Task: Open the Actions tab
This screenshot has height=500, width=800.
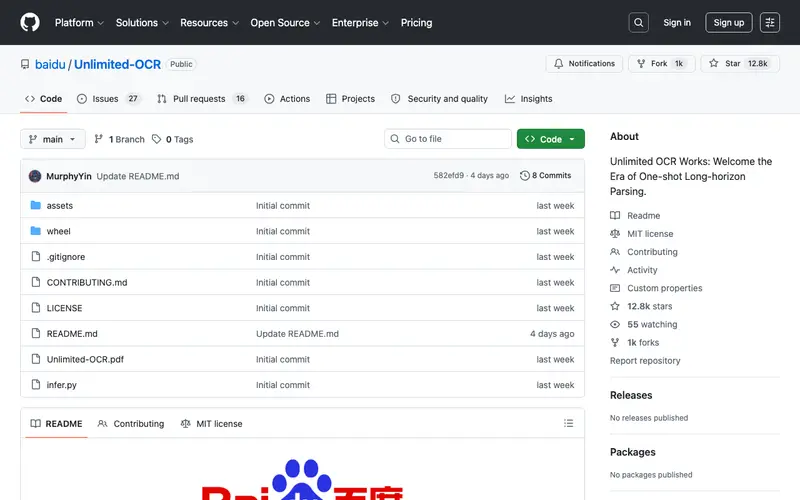Action: (x=287, y=99)
